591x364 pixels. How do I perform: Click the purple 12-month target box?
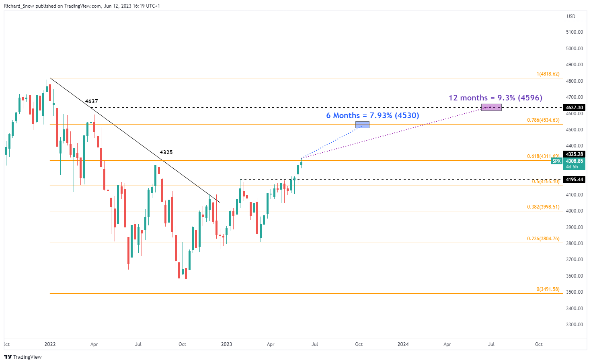tap(491, 107)
